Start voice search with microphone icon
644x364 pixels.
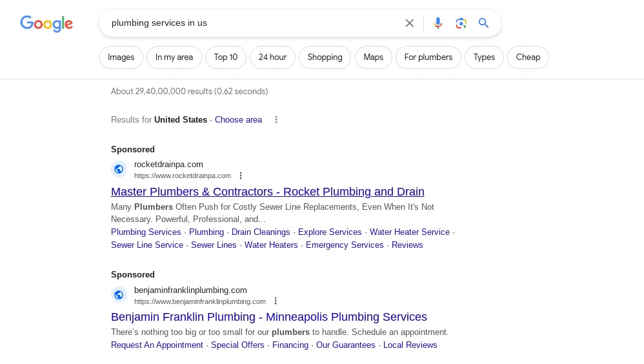point(438,23)
